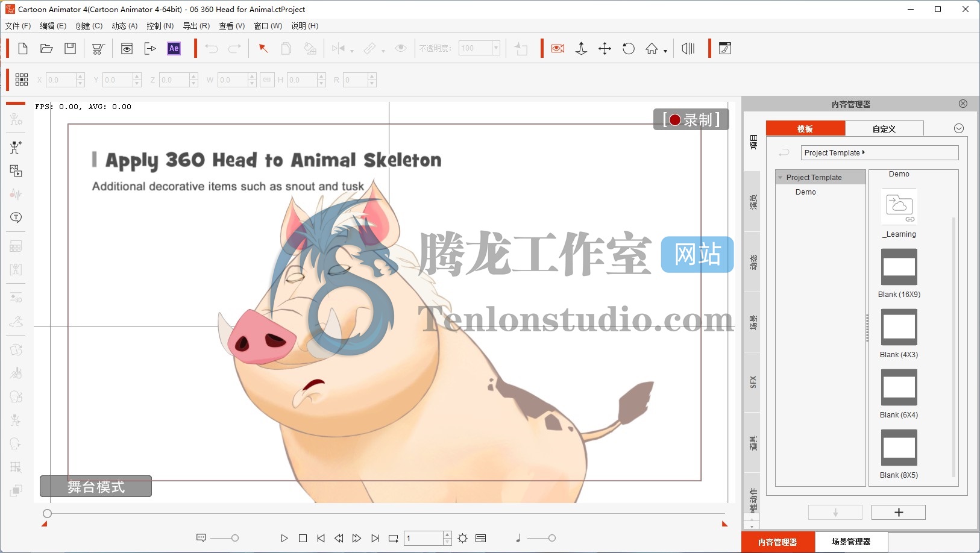Select the pan move tool
980x553 pixels.
pyautogui.click(x=605, y=49)
